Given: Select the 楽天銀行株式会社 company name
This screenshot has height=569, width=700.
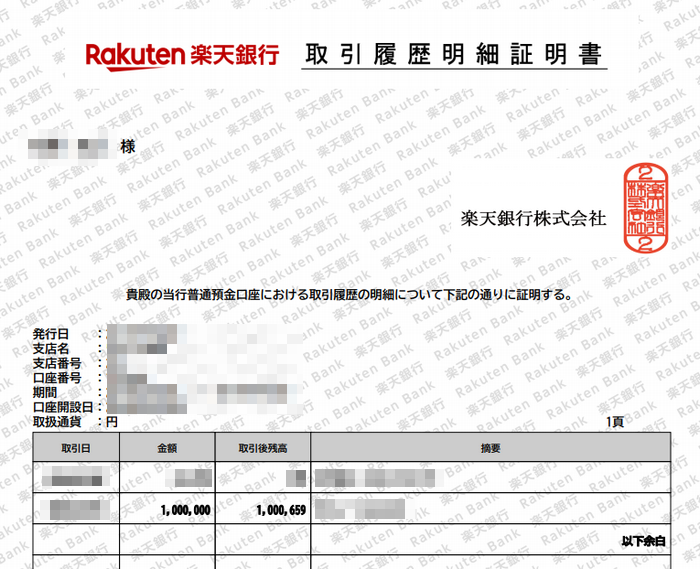Looking at the screenshot, I should point(533,219).
